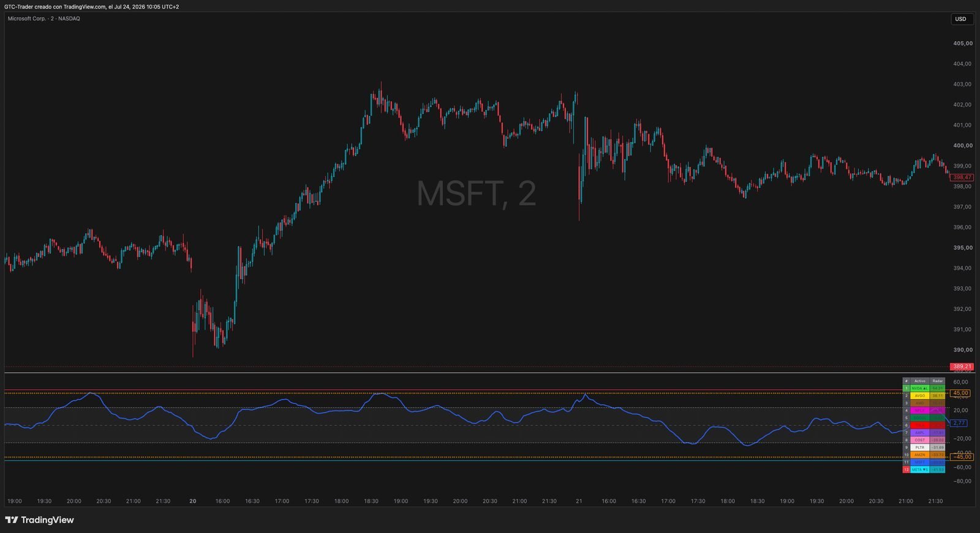Click the red 398,47 current price label
This screenshot has width=980, height=533.
962,177
